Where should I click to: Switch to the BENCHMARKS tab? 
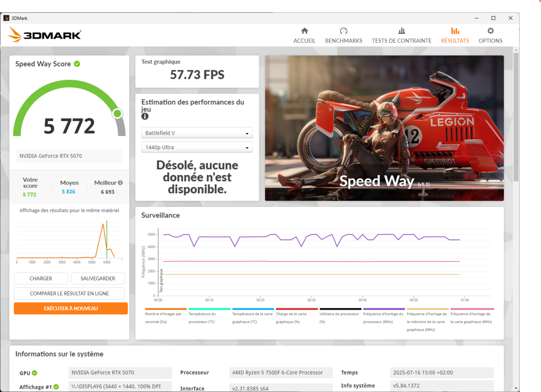[x=344, y=35]
